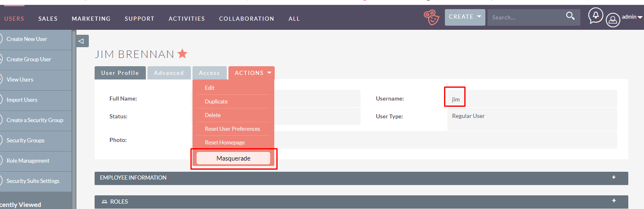The image size is (644, 209).
Task: Click the Status label
Action: coord(119,116)
